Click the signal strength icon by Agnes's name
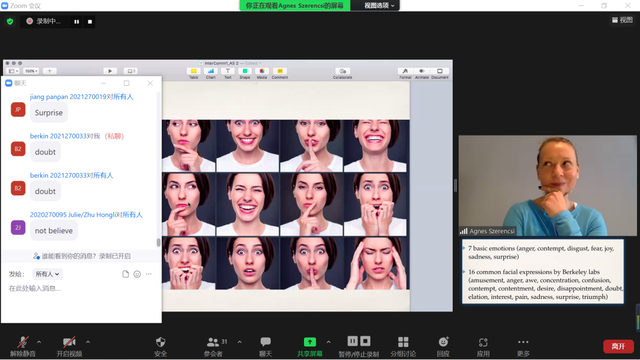 464,231
